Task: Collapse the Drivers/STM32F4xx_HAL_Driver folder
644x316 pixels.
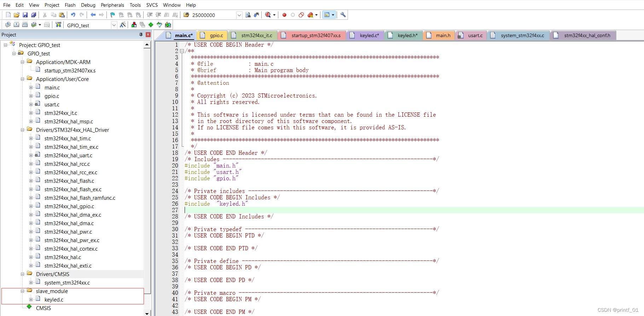Action: click(23, 130)
